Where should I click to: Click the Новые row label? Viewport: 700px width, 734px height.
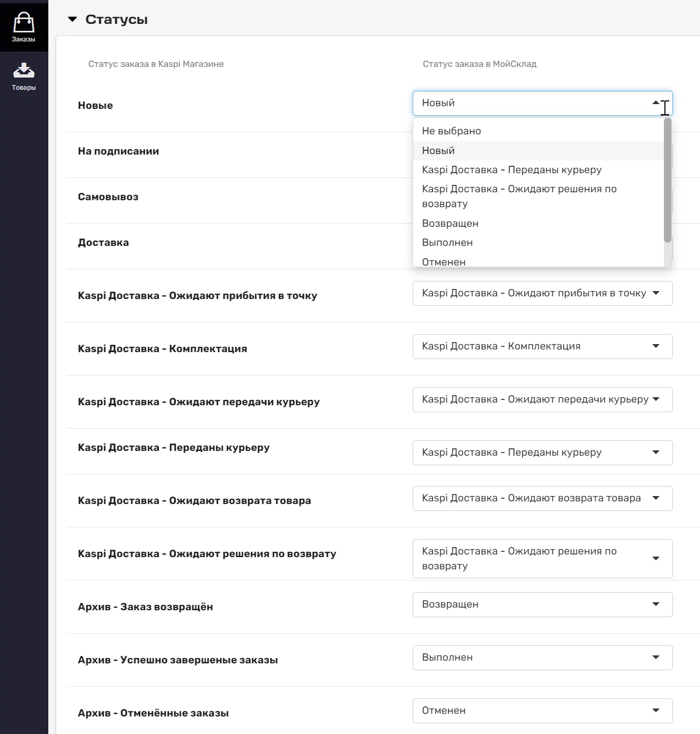coord(96,106)
